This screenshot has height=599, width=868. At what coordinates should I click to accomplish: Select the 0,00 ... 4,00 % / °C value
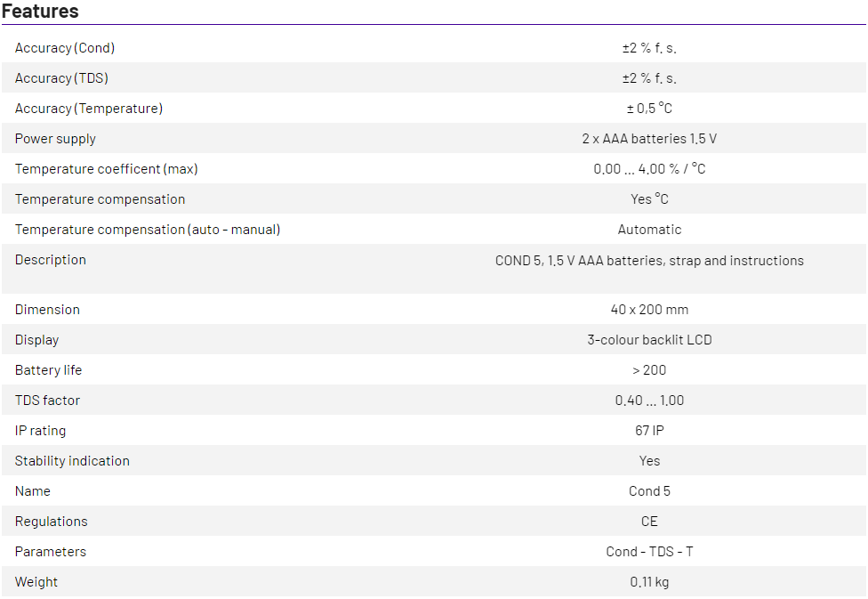[x=649, y=169]
